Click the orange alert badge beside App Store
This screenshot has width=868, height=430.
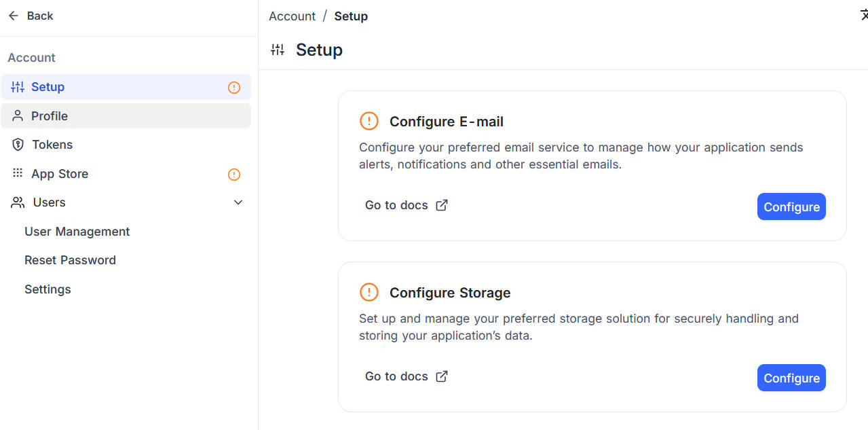234,175
